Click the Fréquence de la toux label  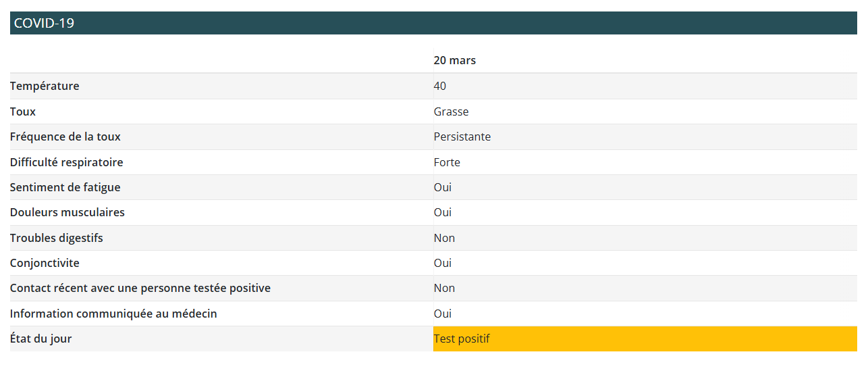65,137
